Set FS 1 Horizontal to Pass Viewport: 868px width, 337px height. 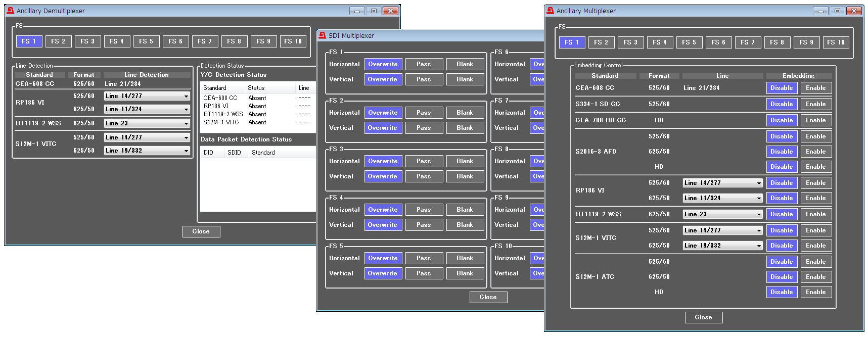click(x=424, y=64)
